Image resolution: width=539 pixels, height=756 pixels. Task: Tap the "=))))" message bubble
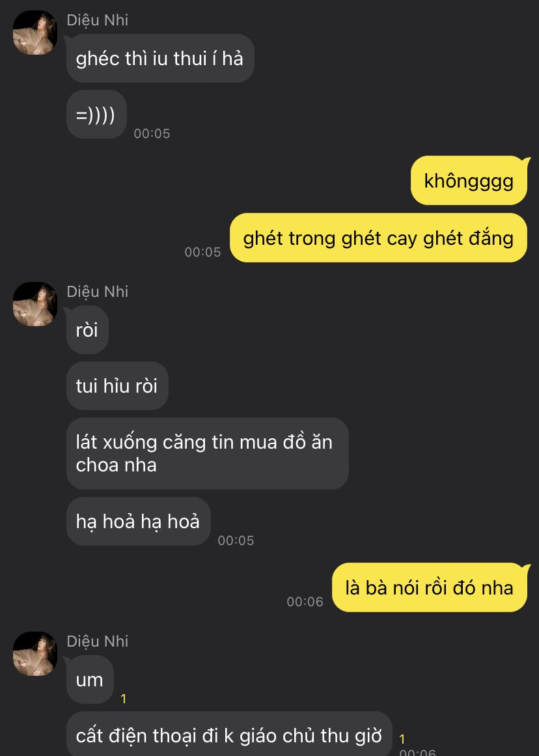click(x=96, y=115)
